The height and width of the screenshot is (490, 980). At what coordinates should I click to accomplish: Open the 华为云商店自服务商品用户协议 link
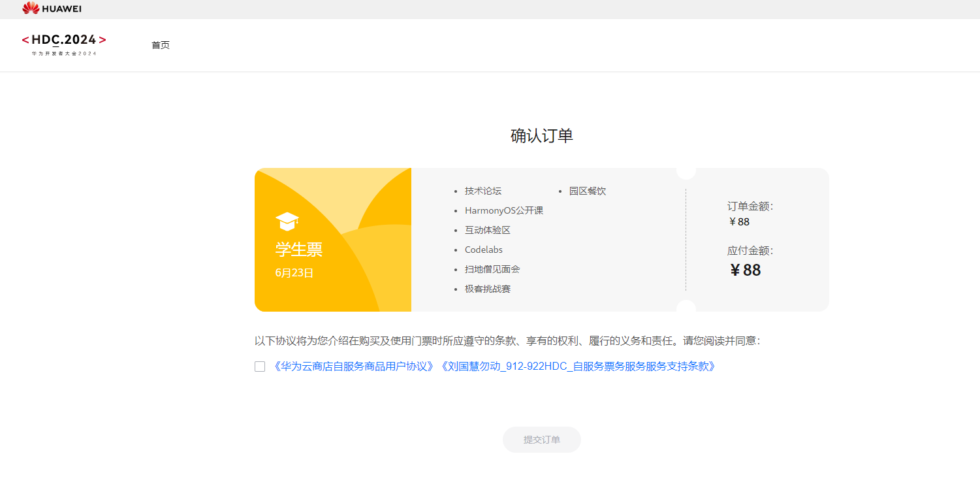coord(353,367)
